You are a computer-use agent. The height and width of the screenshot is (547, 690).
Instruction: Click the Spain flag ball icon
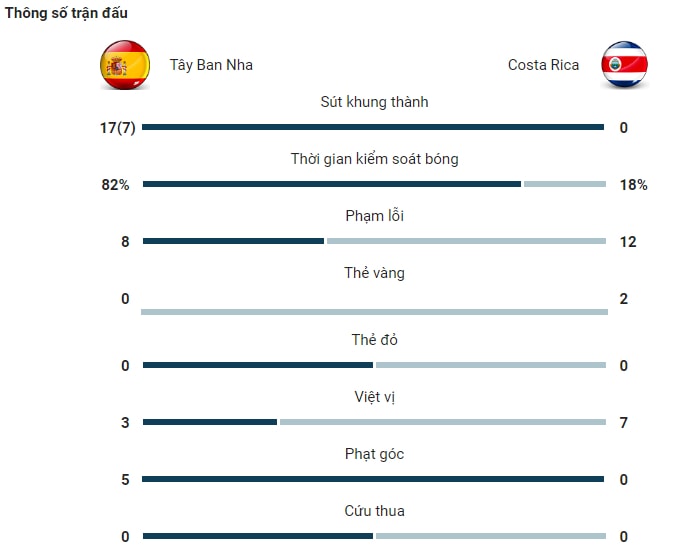pos(125,65)
